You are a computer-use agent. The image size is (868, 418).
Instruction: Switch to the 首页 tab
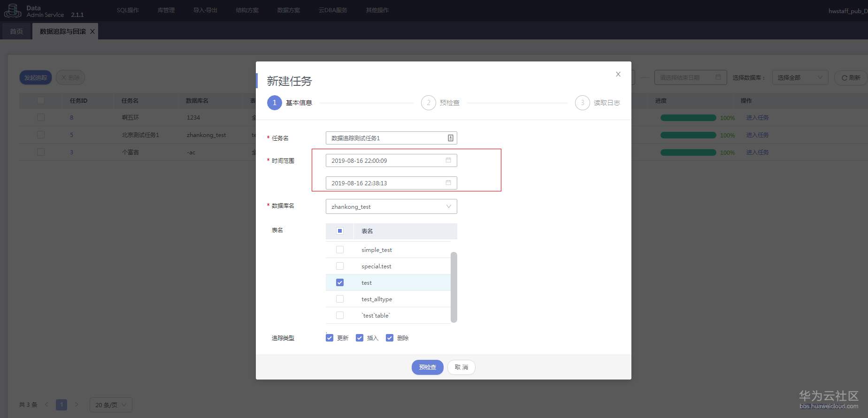coord(16,31)
